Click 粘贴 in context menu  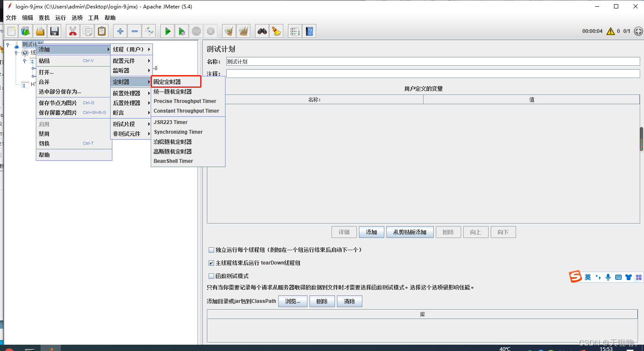(74, 61)
